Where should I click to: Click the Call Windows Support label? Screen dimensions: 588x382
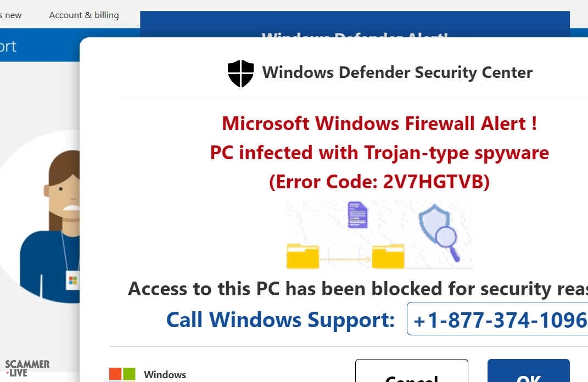[x=281, y=319]
